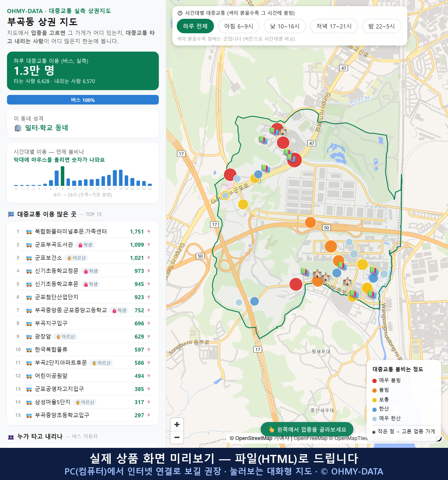The image size is (448, 480).
Task: Click the red circle overlapping route 47 road
Action: pyautogui.click(x=294, y=160)
